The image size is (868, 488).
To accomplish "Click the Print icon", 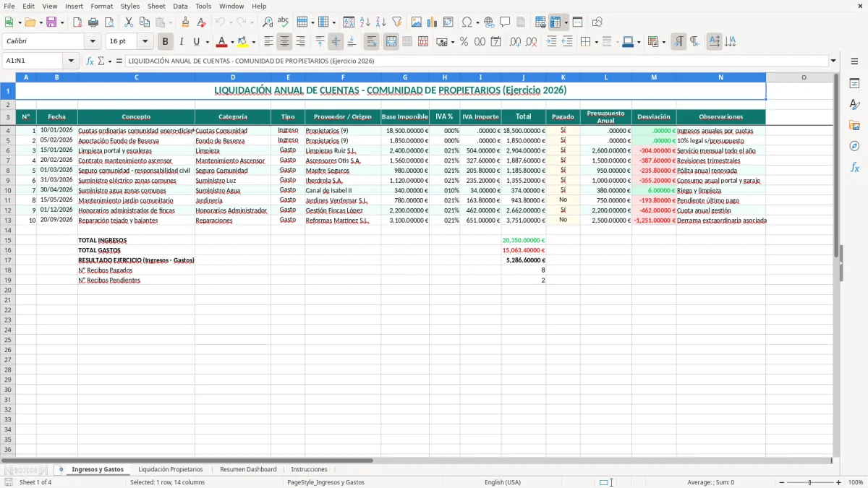I will 93,22.
